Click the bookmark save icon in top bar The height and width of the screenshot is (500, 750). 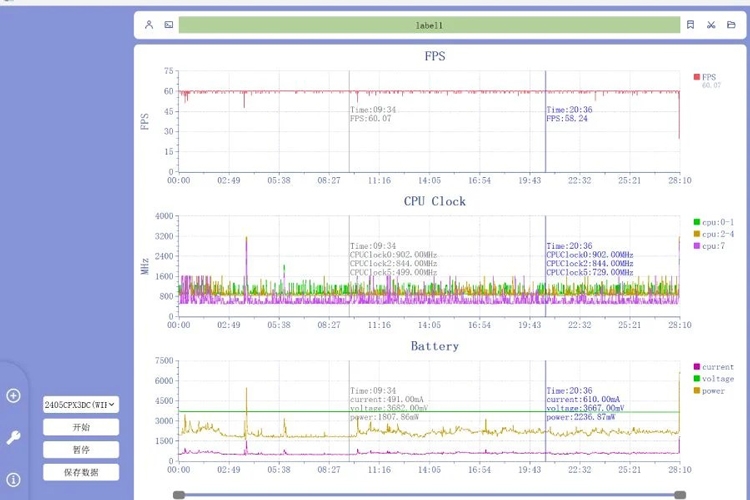(x=690, y=25)
